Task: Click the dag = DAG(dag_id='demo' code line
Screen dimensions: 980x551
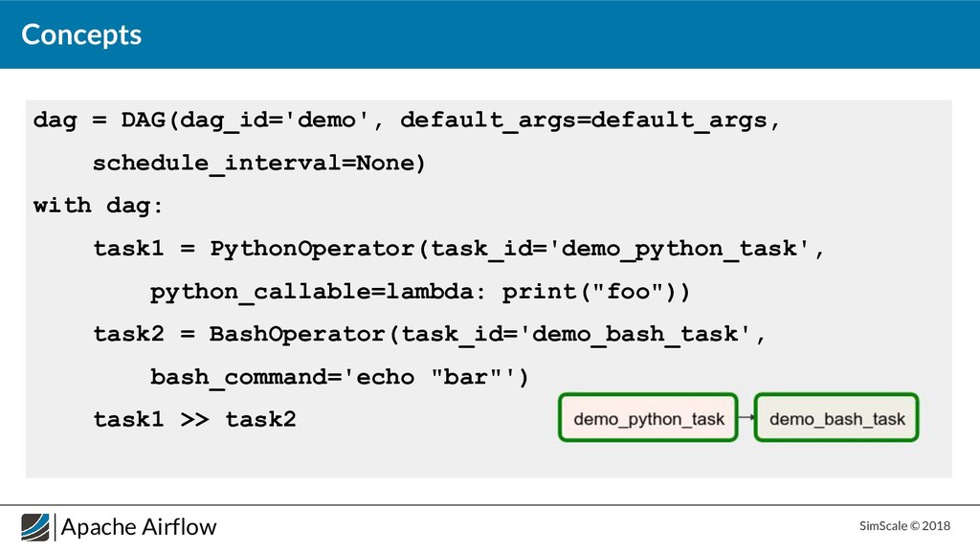Action: [x=407, y=120]
